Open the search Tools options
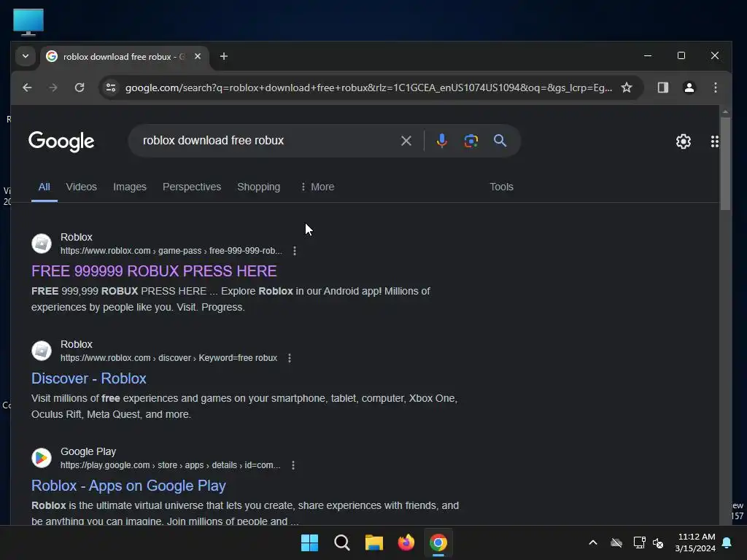Viewport: 747px width, 560px height. 501,187
